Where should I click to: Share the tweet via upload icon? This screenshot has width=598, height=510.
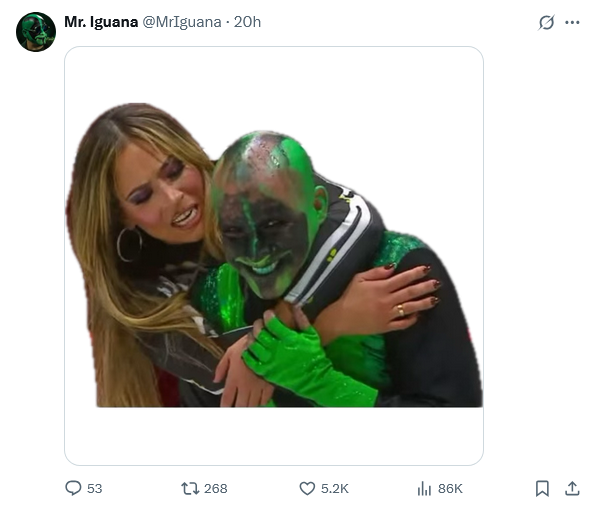[x=572, y=488]
